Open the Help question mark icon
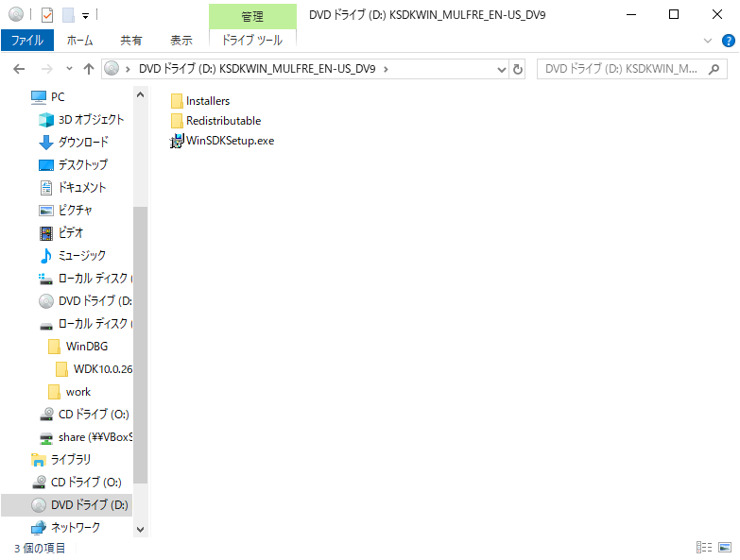The width and height of the screenshot is (740, 560). (x=729, y=41)
